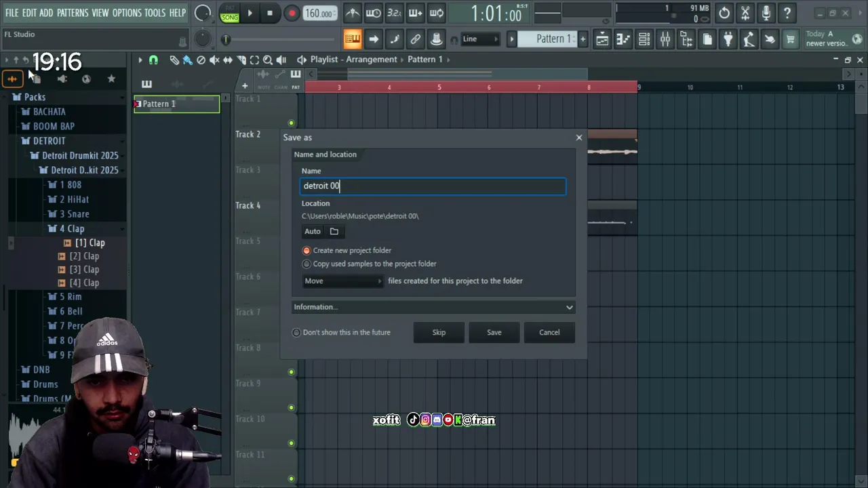Open the OPTIONS menu
The image size is (868, 488).
127,13
